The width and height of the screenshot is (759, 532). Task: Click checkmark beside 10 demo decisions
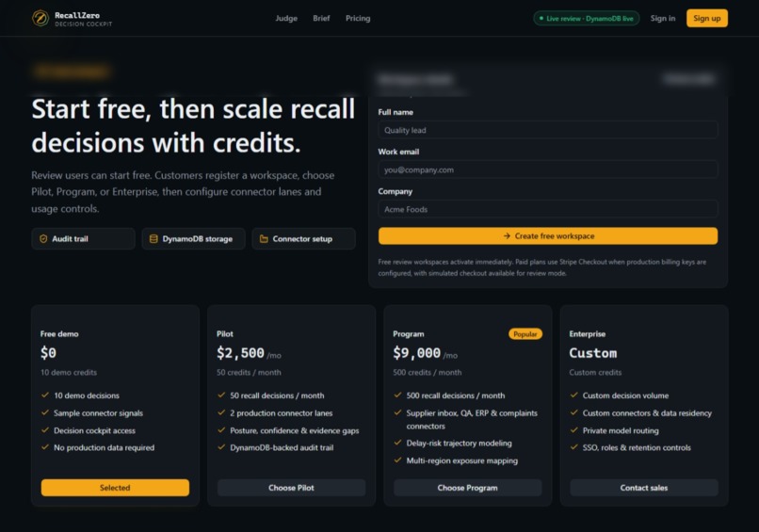tap(45, 395)
